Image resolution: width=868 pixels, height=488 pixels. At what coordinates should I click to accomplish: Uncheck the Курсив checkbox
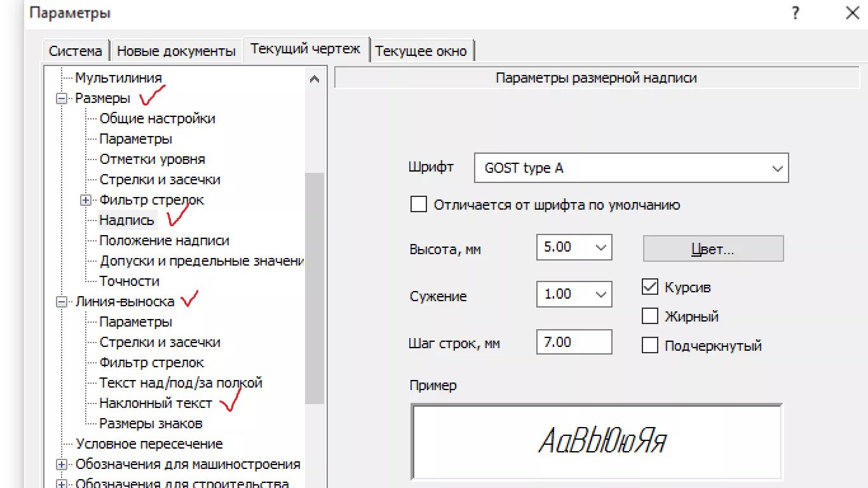pos(649,287)
